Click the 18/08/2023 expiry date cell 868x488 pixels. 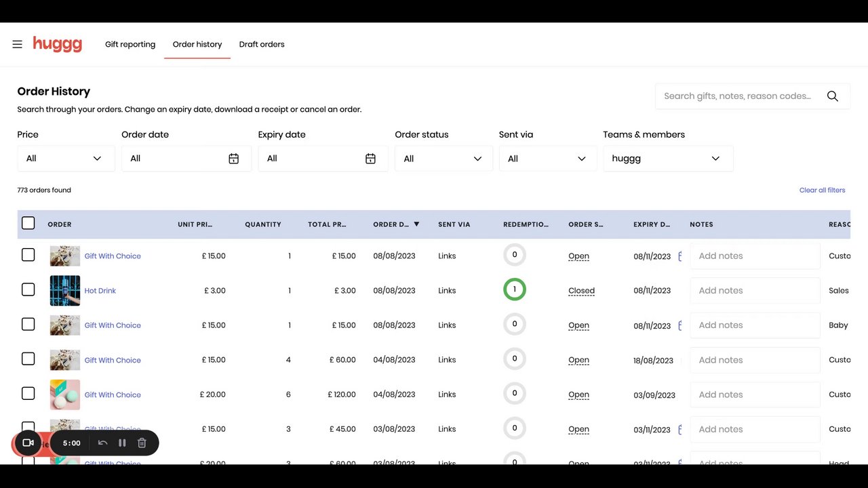[x=654, y=361]
